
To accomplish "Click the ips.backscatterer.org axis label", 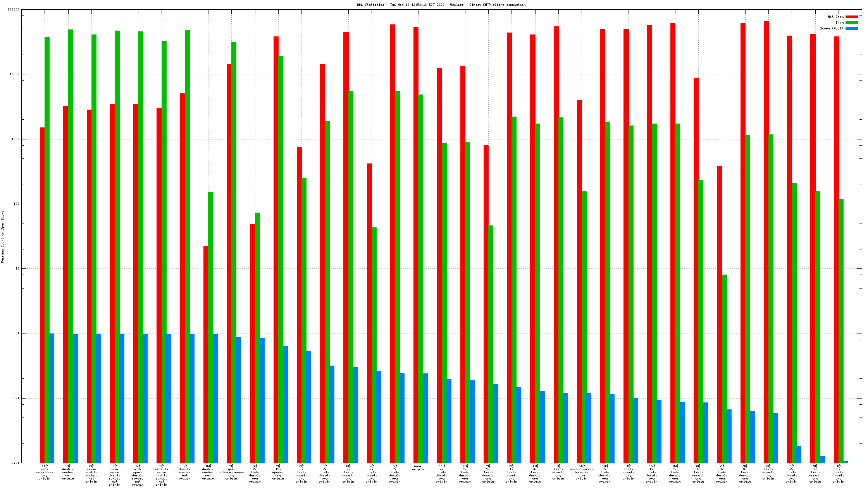I will 231,472.
